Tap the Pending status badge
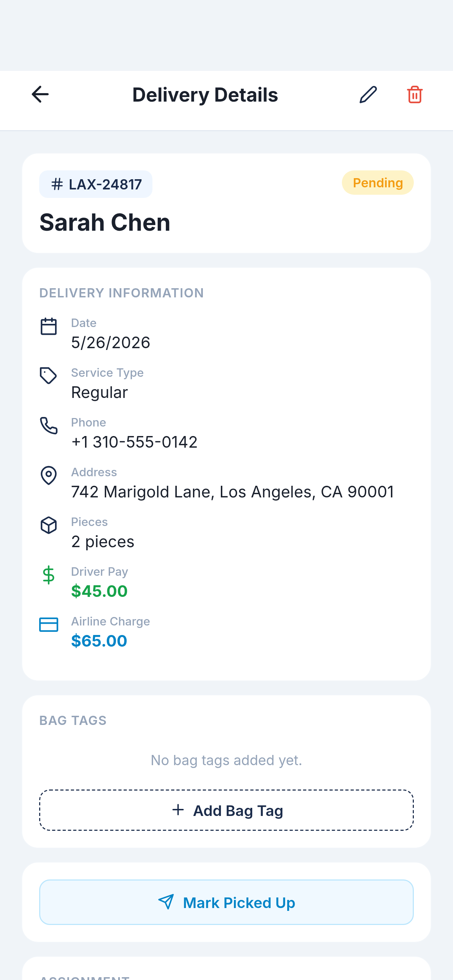Image resolution: width=453 pixels, height=980 pixels. coord(378,183)
